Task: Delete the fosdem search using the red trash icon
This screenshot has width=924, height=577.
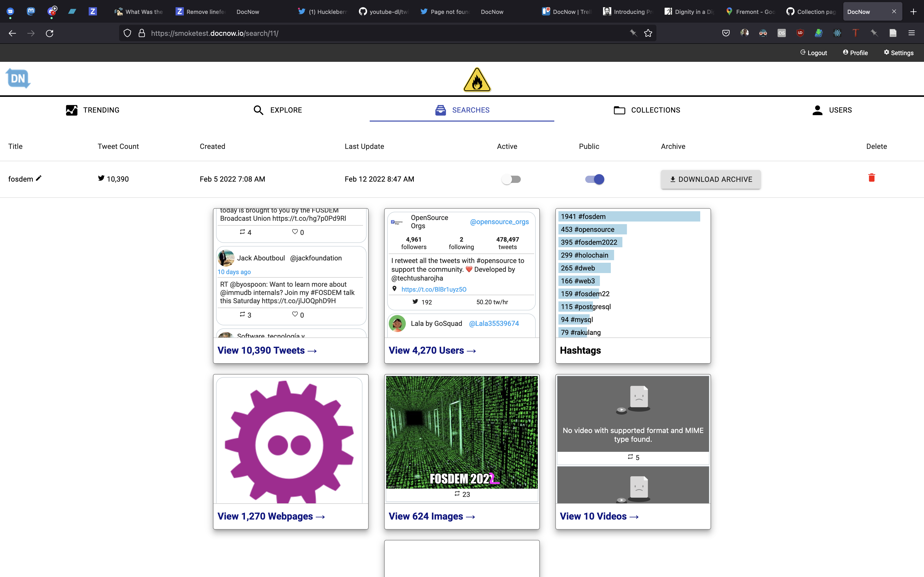Action: pyautogui.click(x=872, y=178)
